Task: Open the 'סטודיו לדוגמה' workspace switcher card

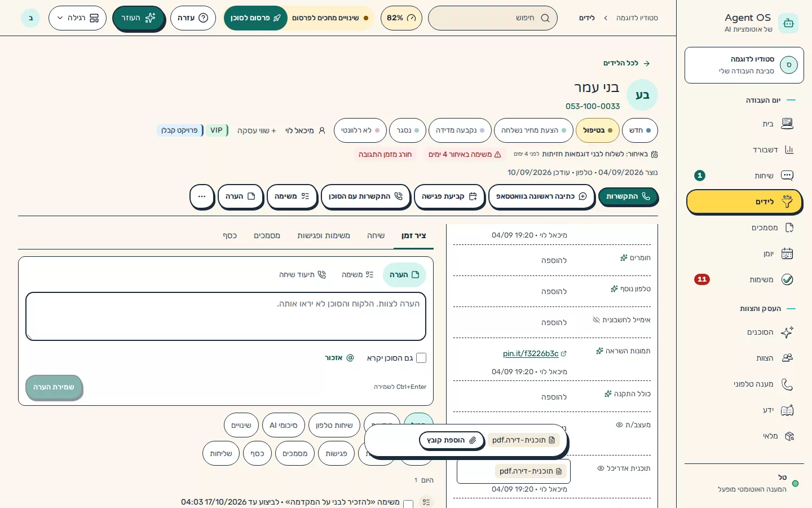Action: click(x=744, y=65)
